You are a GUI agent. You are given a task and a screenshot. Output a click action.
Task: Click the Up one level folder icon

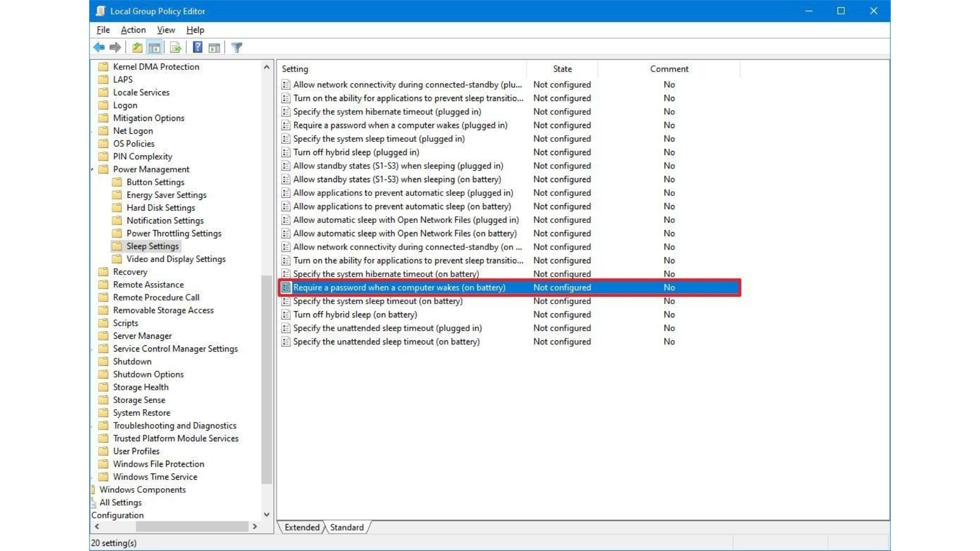tap(137, 47)
